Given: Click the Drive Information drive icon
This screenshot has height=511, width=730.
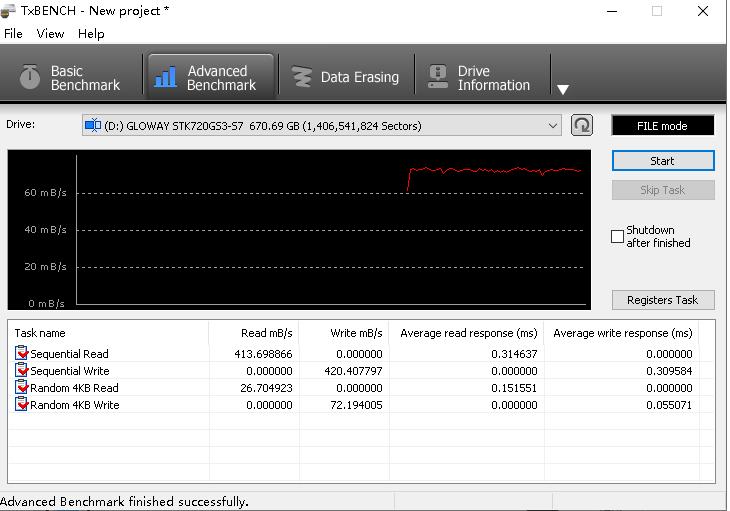Looking at the screenshot, I should tap(438, 76).
